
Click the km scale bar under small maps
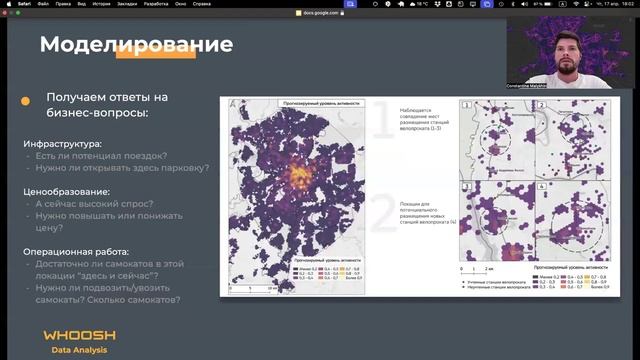(x=477, y=270)
